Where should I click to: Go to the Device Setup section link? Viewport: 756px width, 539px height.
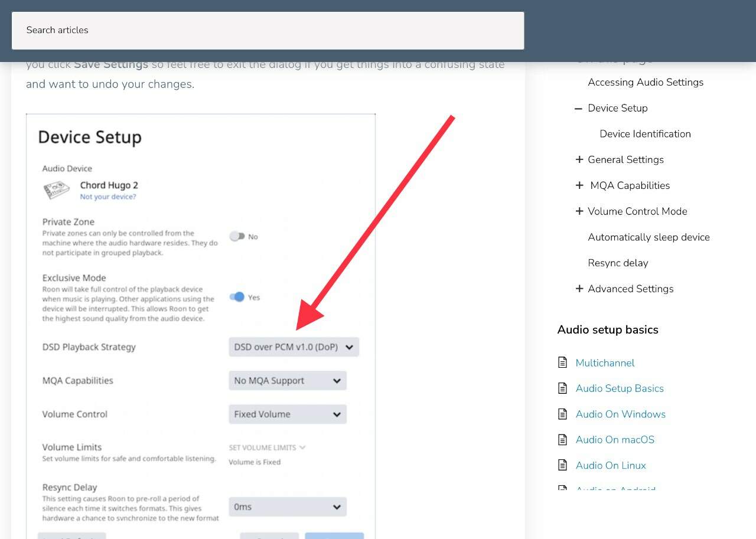[x=618, y=108]
